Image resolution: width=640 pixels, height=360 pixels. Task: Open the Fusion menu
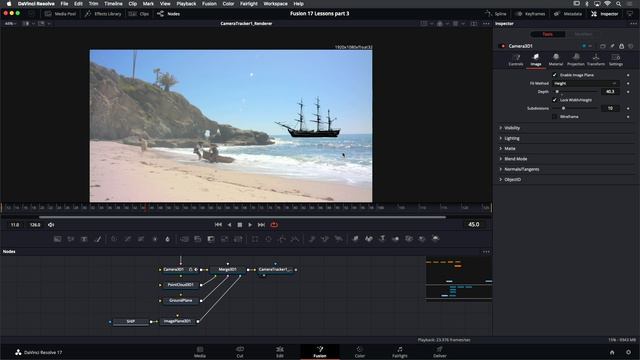(x=209, y=4)
